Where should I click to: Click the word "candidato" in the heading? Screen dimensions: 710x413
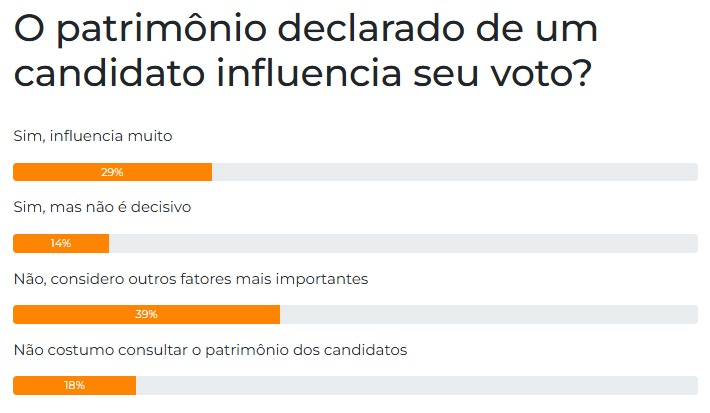click(109, 72)
